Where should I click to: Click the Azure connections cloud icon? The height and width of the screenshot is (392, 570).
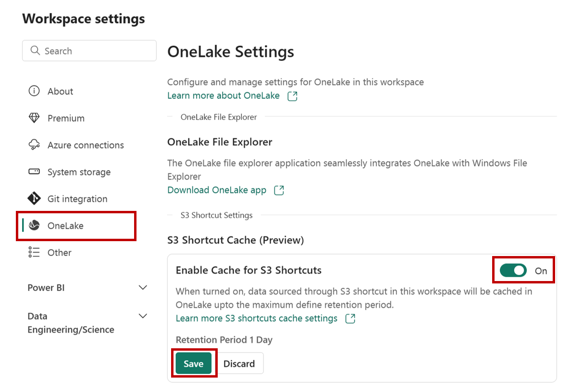[34, 145]
